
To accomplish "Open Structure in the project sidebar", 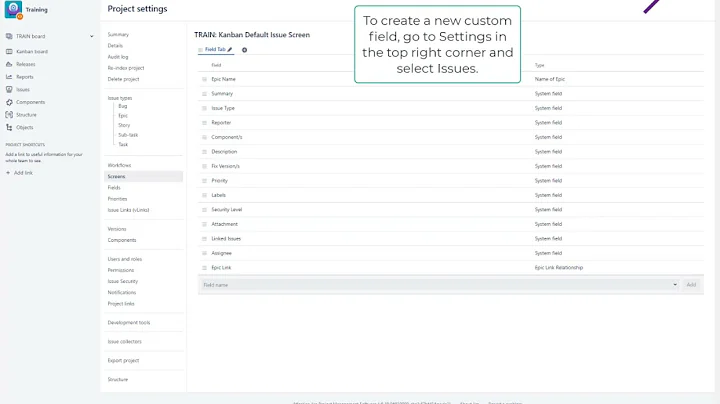I will tap(26, 115).
